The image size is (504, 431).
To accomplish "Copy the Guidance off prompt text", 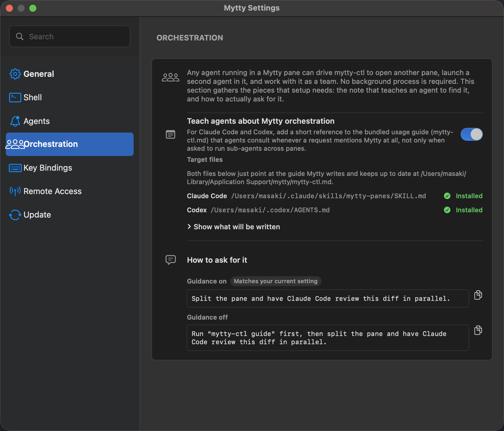I will (x=478, y=330).
